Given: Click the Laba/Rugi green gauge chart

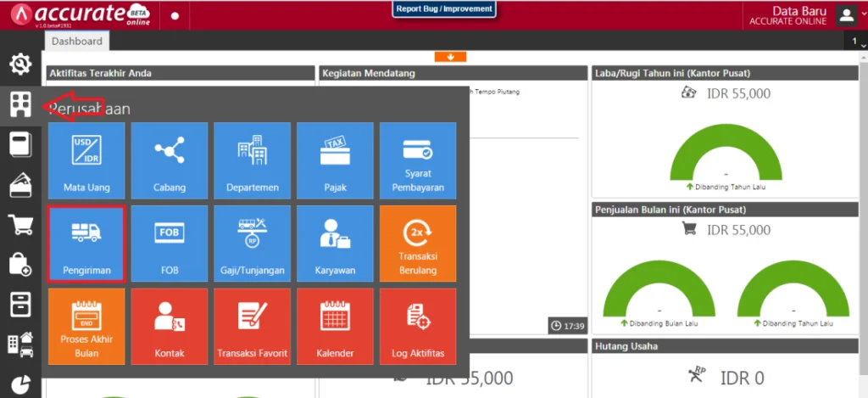Looking at the screenshot, I should 726,152.
